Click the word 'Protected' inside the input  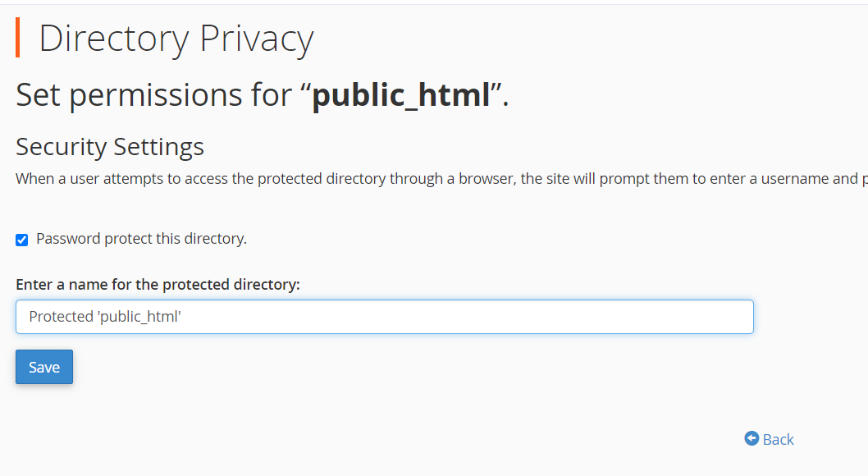coord(61,317)
